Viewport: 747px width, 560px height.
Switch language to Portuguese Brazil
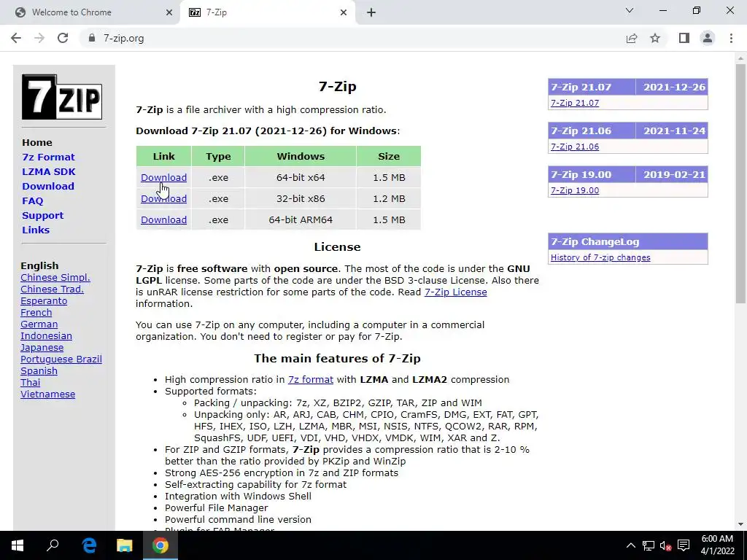coord(61,359)
